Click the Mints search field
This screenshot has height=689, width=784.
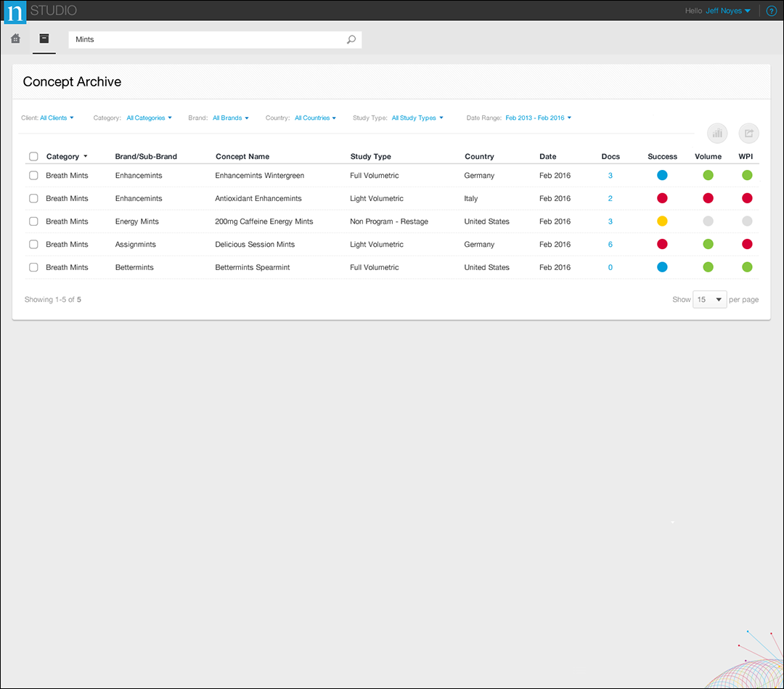click(x=215, y=39)
